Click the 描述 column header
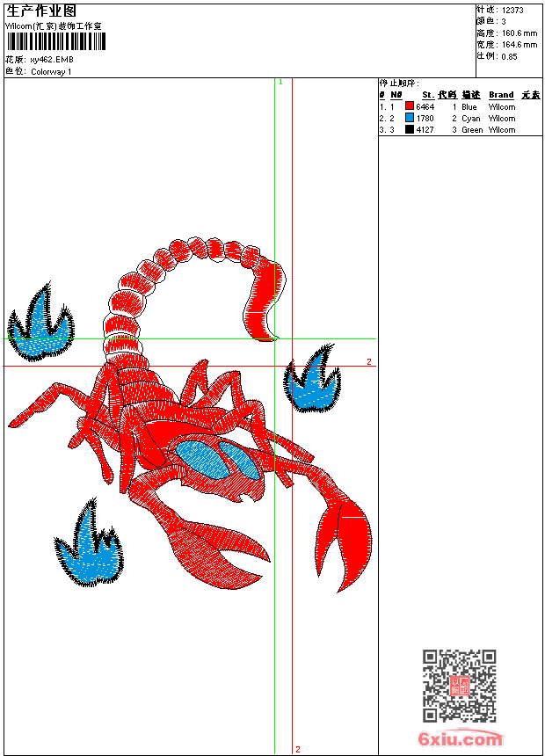545x756 pixels. coord(471,95)
